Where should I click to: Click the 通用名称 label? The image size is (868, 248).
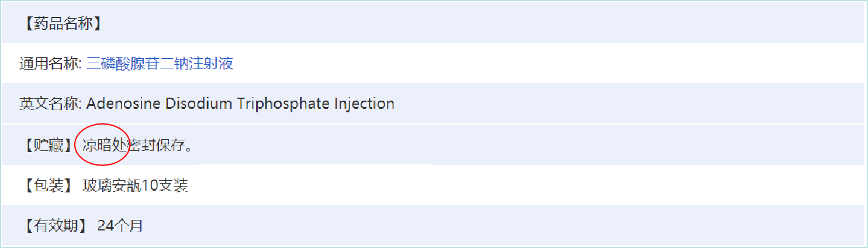click(49, 63)
